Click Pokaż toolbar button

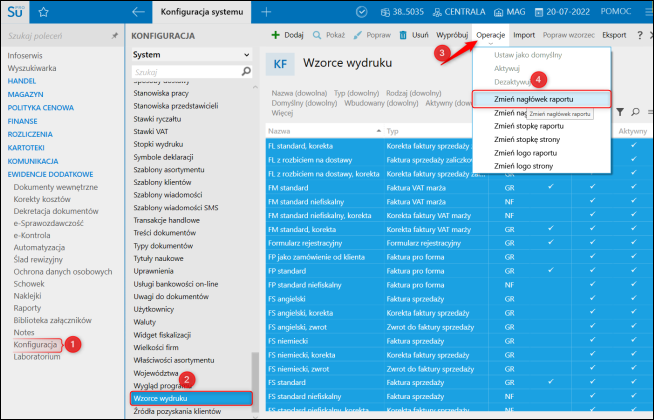(x=329, y=35)
